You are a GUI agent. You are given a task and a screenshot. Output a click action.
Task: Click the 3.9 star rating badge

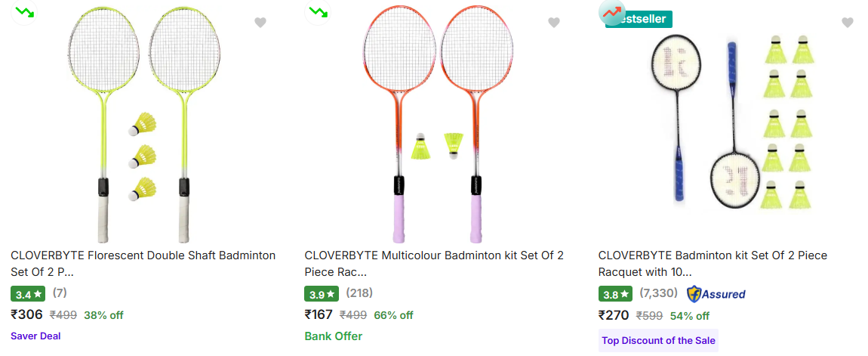(x=322, y=294)
